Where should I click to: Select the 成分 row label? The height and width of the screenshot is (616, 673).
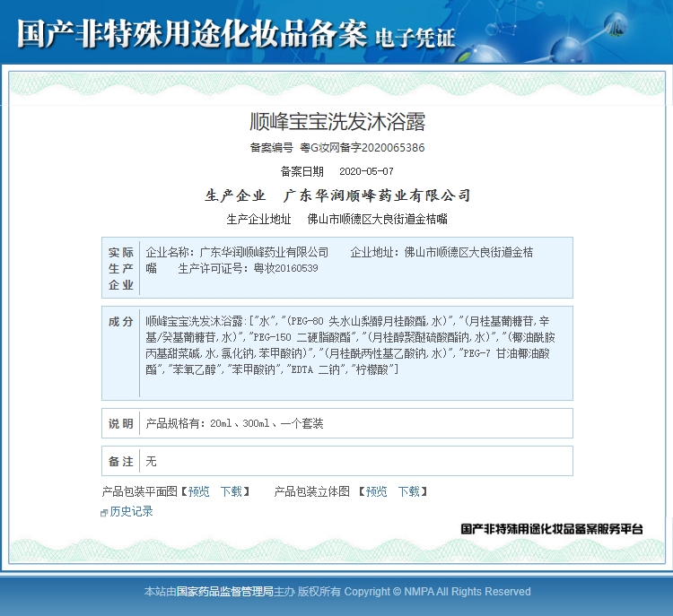coord(121,321)
